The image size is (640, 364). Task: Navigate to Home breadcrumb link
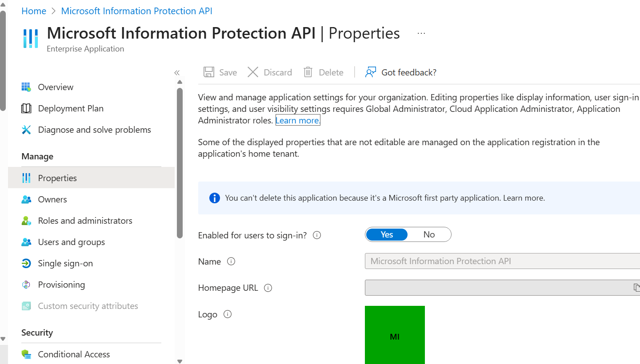(34, 11)
